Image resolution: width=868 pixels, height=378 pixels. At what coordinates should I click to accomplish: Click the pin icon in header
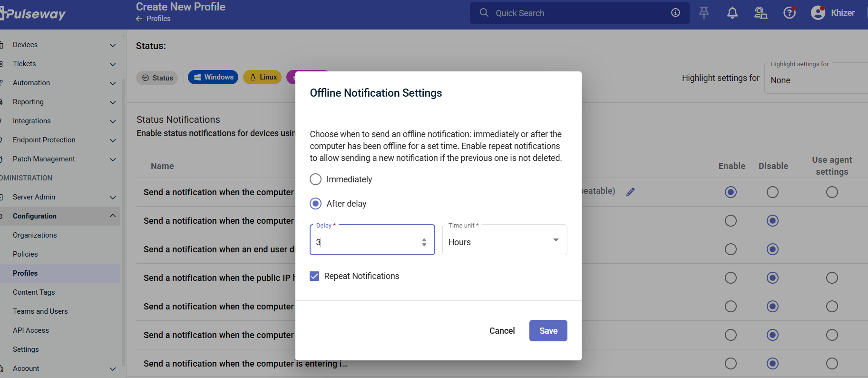tap(704, 13)
